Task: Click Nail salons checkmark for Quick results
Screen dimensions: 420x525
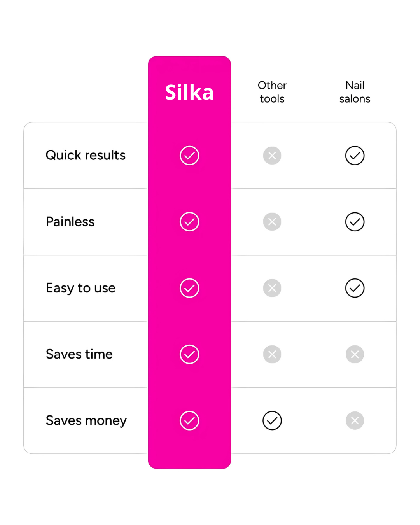Action: pos(355,156)
